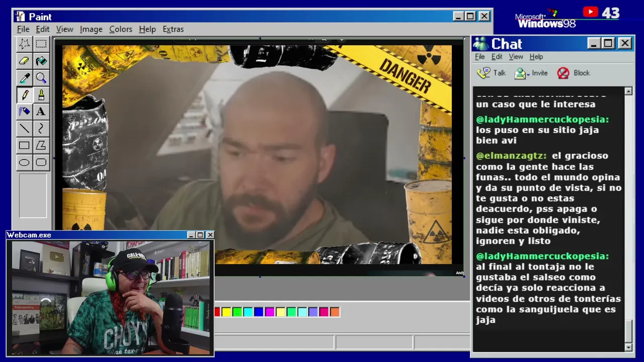
Task: Click the Invite button in Chat
Action: [x=531, y=73]
